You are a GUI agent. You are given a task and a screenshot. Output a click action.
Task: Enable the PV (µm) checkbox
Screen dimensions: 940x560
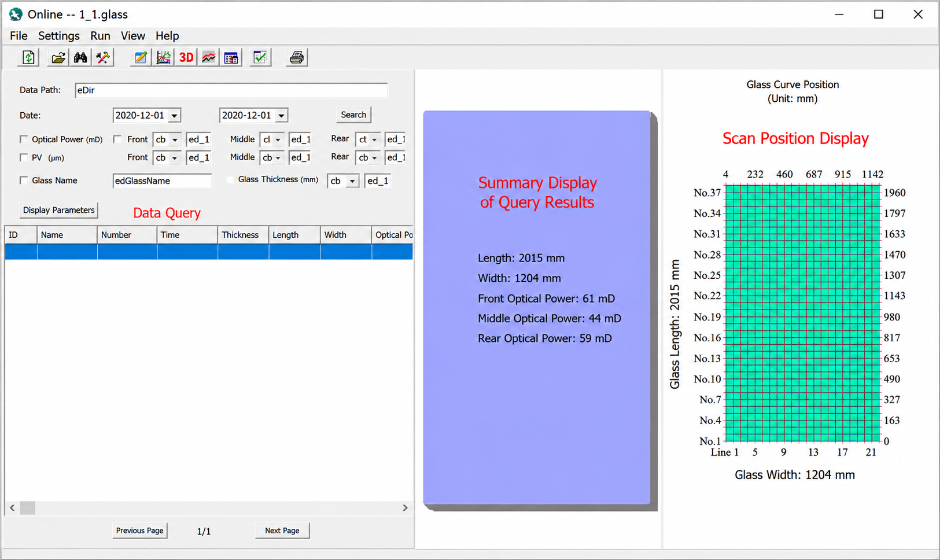coord(24,157)
